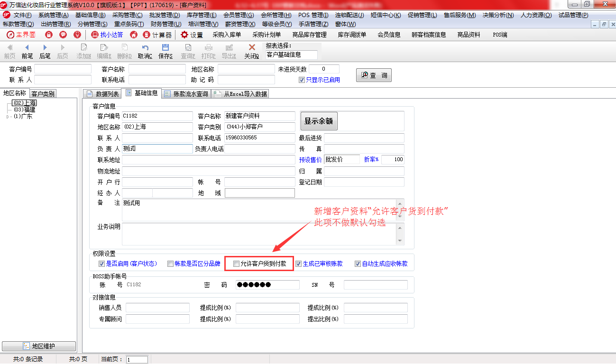Screen dimensions: 616x364
Task: Open 商品库存管理 shortcut
Action: [309, 35]
